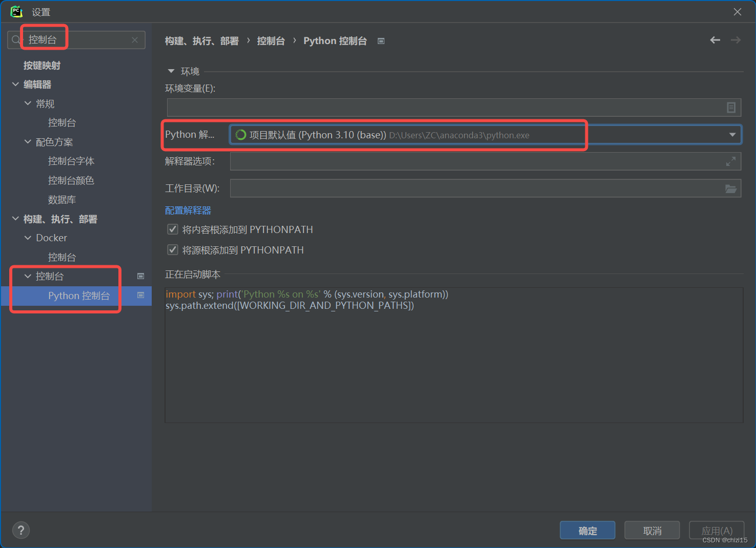Collapse the 编辑器 tree node

(x=15, y=84)
